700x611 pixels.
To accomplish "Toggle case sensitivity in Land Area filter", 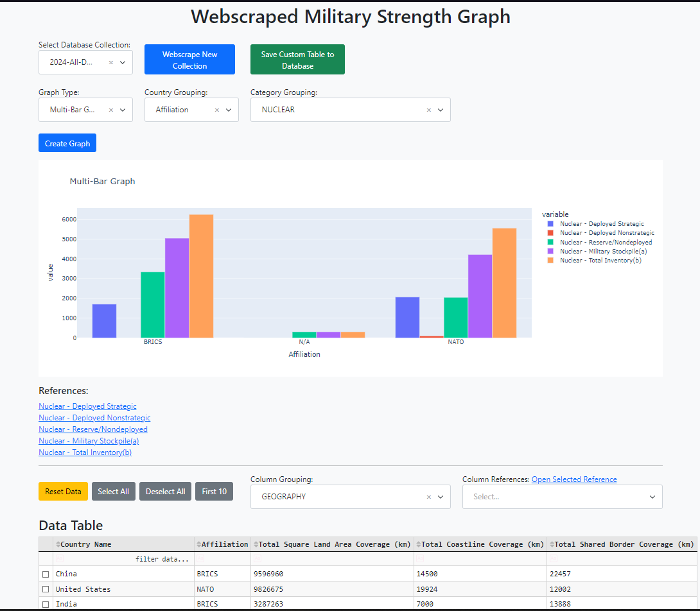I will click(258, 559).
